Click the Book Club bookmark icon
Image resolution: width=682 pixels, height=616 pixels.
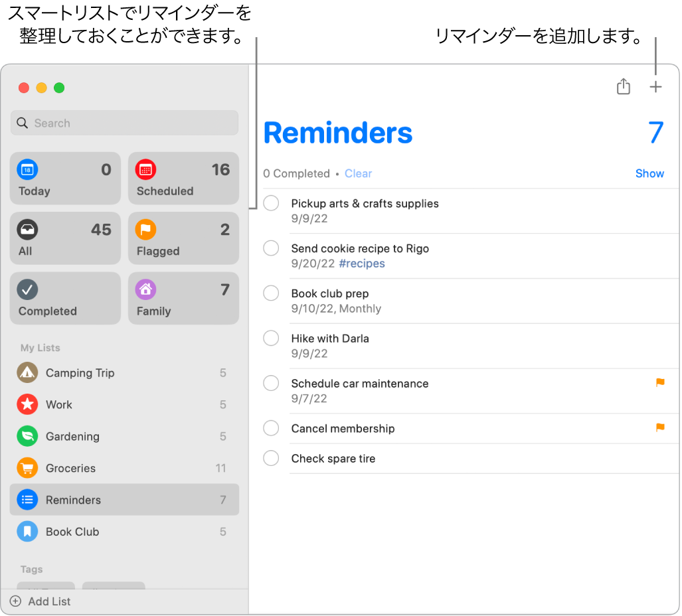pyautogui.click(x=27, y=532)
